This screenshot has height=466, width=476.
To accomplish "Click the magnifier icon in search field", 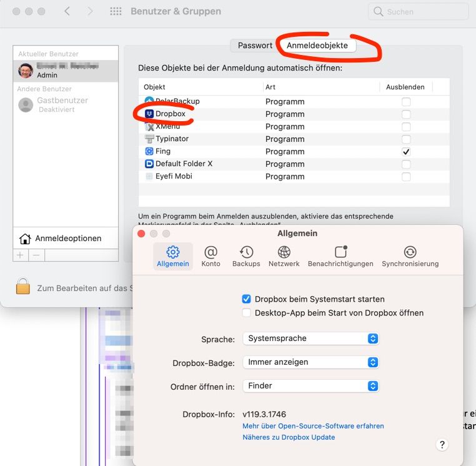I will [379, 11].
